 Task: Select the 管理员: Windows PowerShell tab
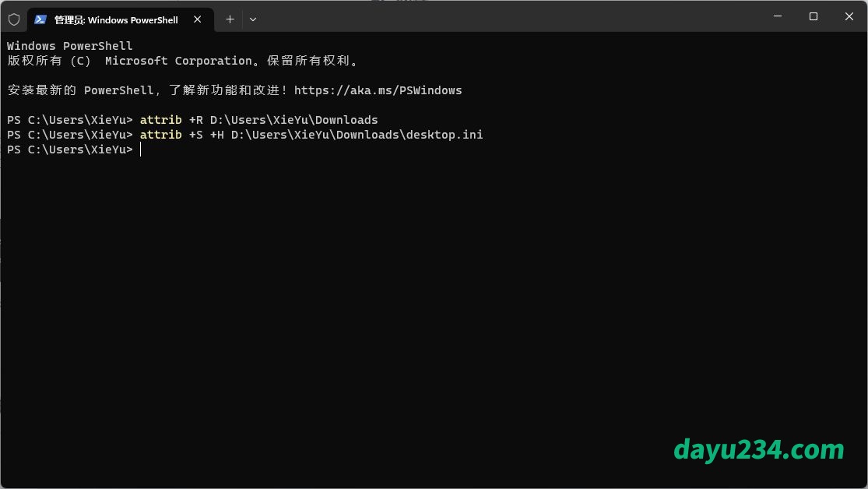click(116, 19)
